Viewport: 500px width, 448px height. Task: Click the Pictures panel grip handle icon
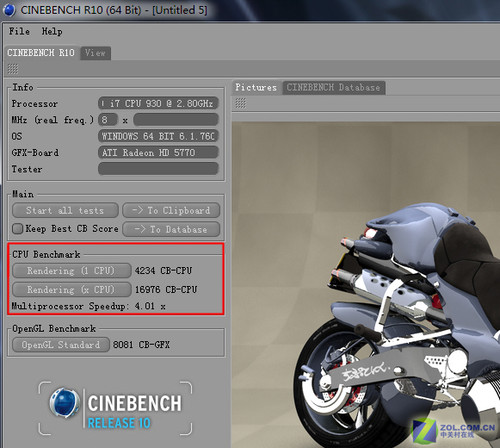(x=241, y=103)
